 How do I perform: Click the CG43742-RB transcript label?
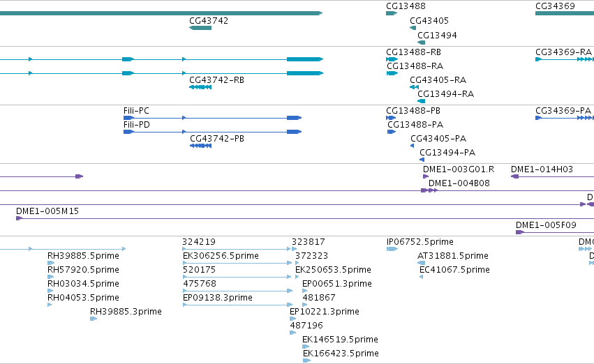216,80
